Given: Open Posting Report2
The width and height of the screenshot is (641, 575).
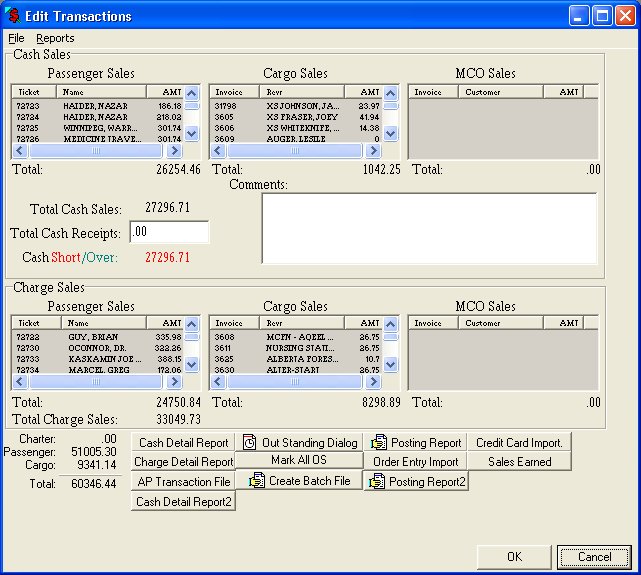Looking at the screenshot, I should click(x=416, y=482).
